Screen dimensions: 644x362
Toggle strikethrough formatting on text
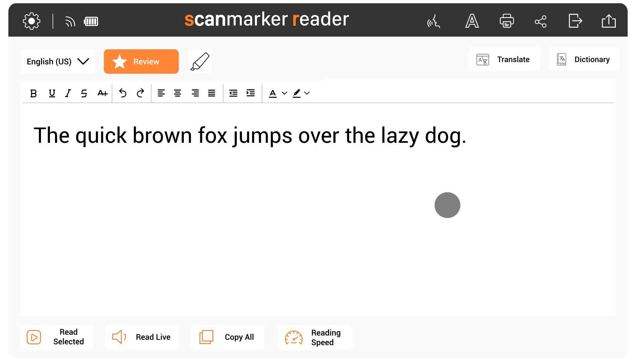84,93
